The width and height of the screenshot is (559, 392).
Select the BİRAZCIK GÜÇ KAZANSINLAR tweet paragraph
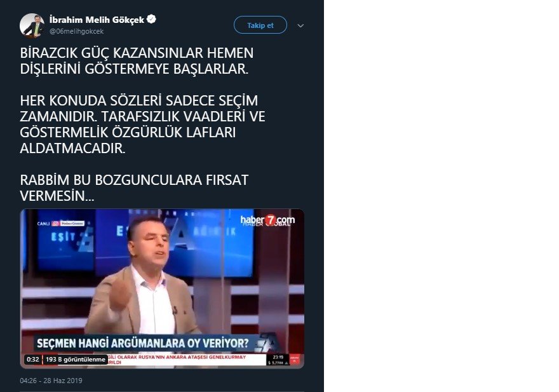(137, 60)
